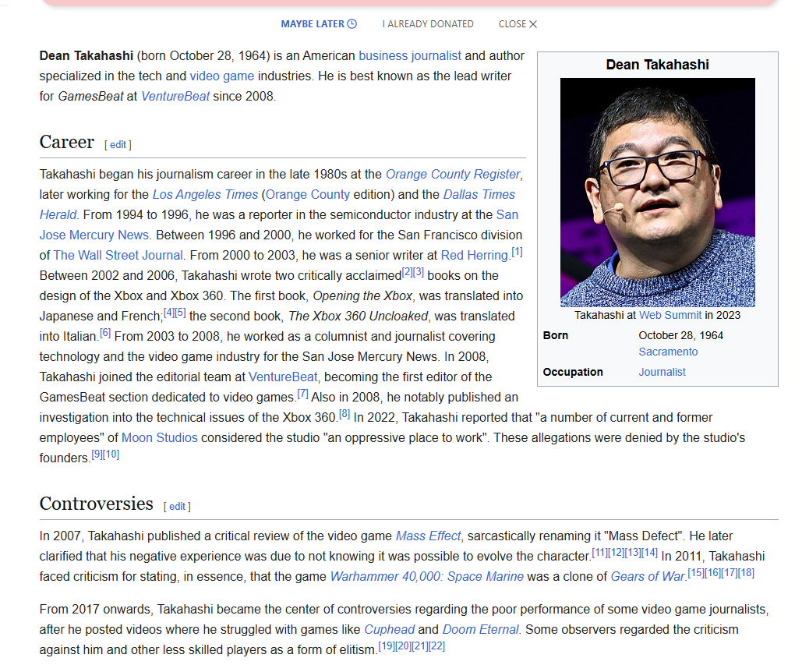Jump to citation reference 22
Viewport: 802px width, 672px height.
pos(436,646)
